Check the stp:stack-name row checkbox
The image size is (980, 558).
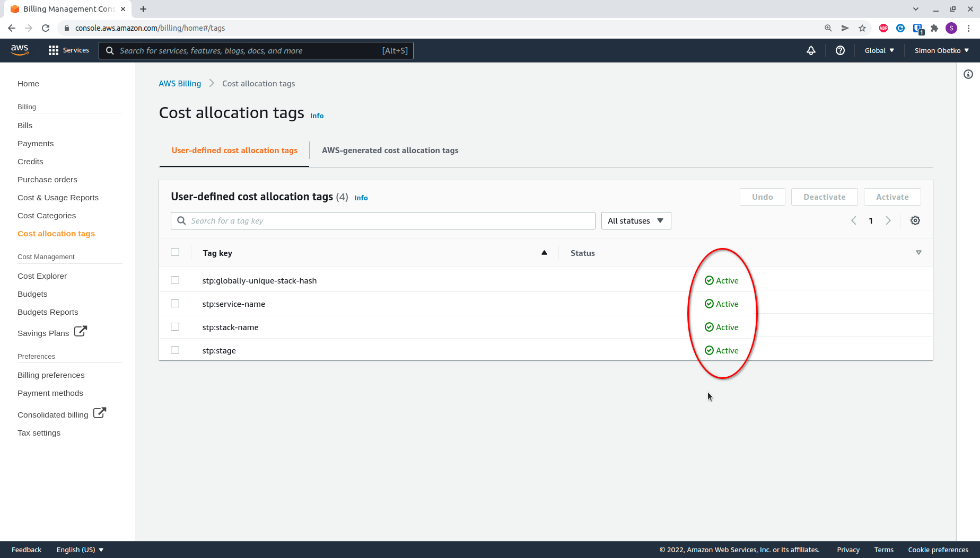click(175, 327)
